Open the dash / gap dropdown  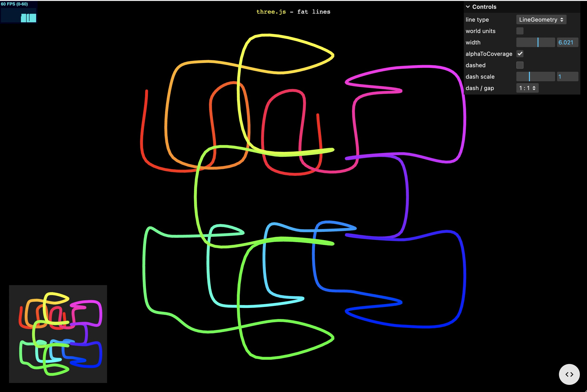click(527, 88)
